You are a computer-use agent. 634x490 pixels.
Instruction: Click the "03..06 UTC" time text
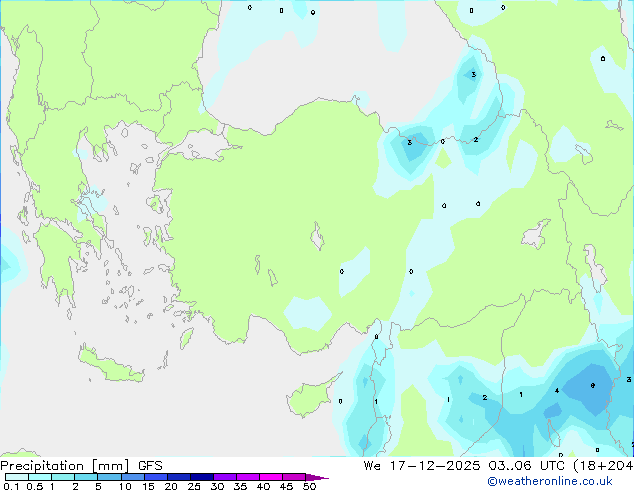click(x=526, y=466)
